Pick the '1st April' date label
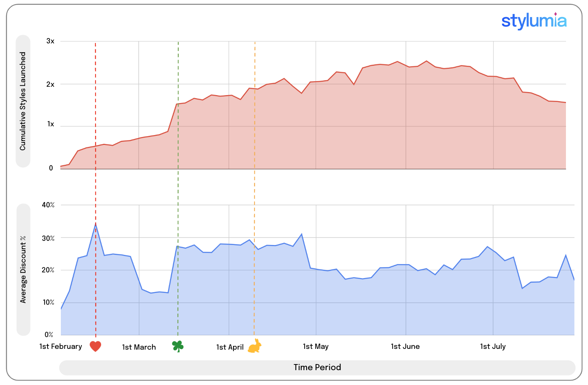Image resolution: width=588 pixels, height=385 pixels. coord(230,347)
